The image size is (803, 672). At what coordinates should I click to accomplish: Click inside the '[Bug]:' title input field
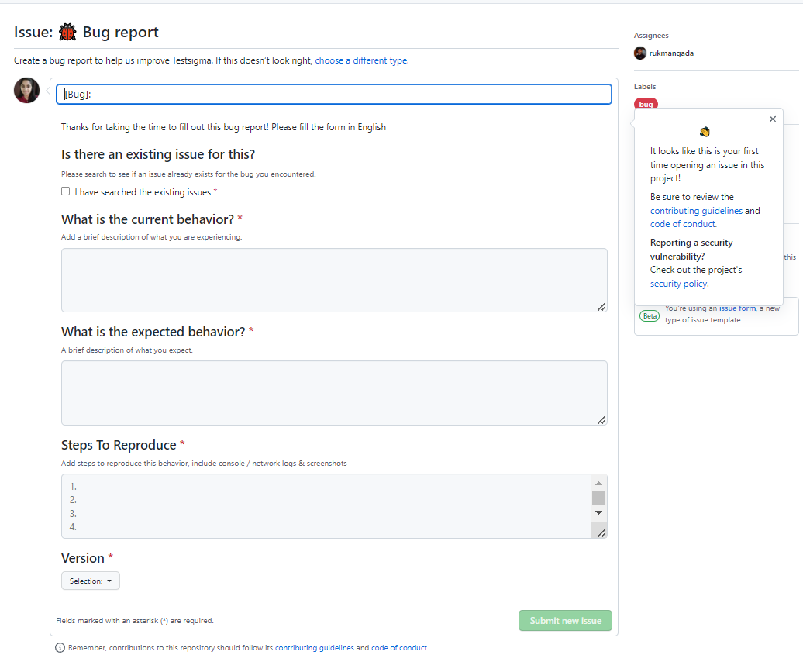pyautogui.click(x=333, y=93)
